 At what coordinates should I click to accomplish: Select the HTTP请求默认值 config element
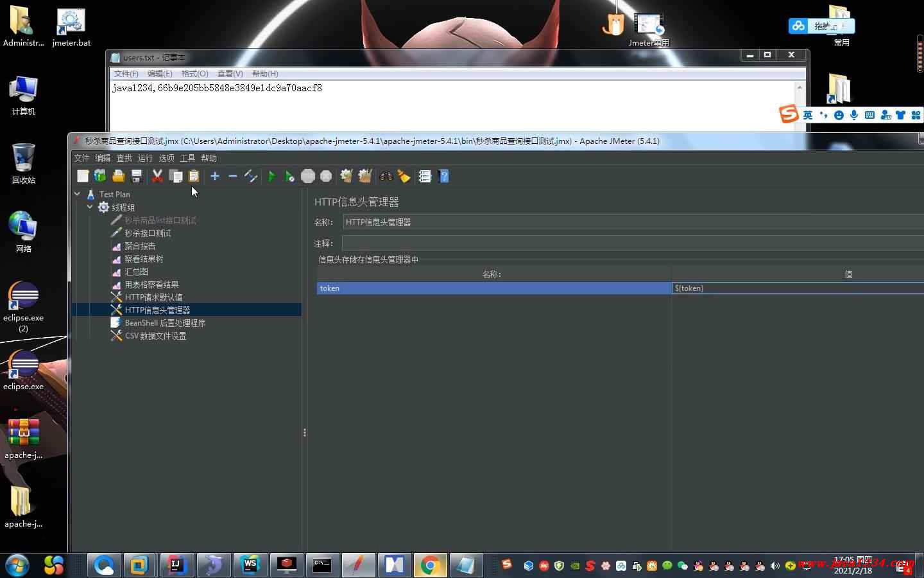[x=153, y=297]
